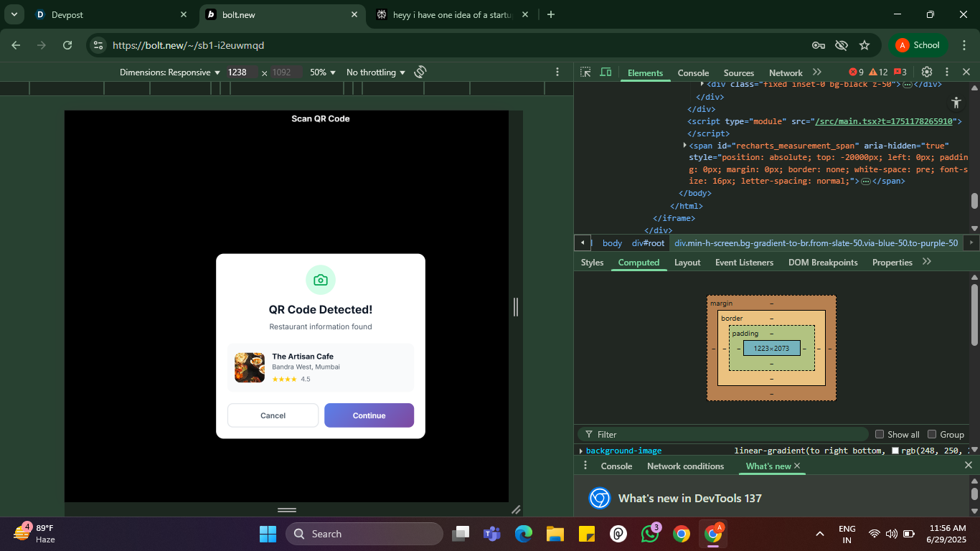980x551 pixels.
Task: Open Microsoft Edge from the taskbar
Action: [523, 534]
